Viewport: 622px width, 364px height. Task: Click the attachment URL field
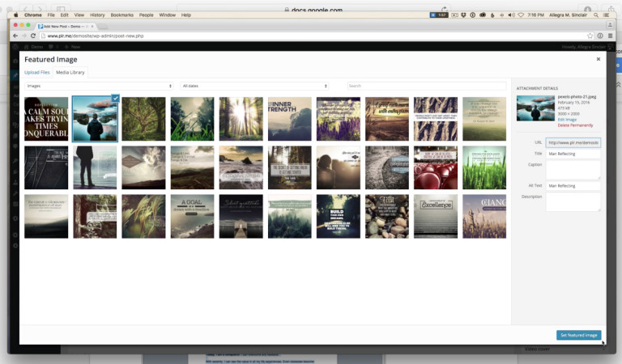click(573, 142)
